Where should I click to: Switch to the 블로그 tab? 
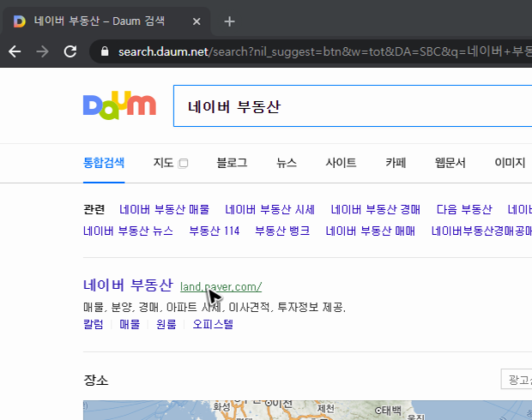232,163
